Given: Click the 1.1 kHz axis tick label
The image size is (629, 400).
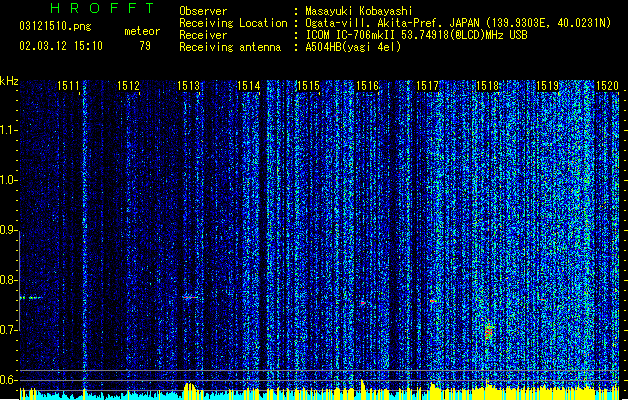Looking at the screenshot, I should 9,130.
